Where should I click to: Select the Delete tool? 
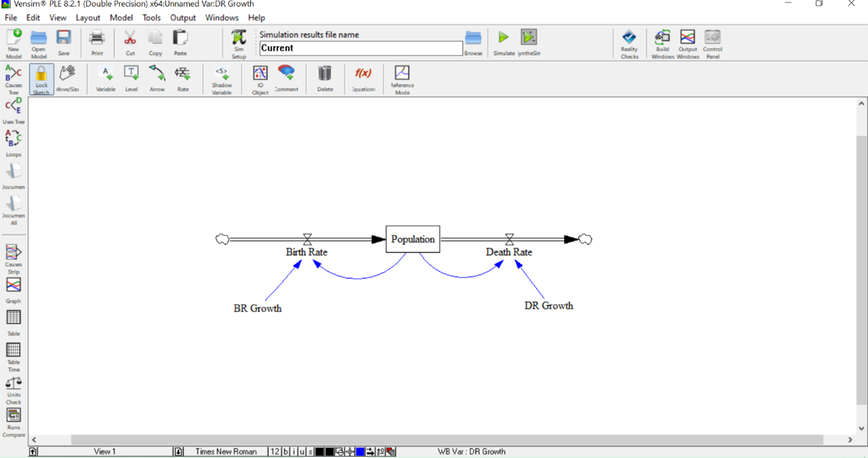[325, 79]
